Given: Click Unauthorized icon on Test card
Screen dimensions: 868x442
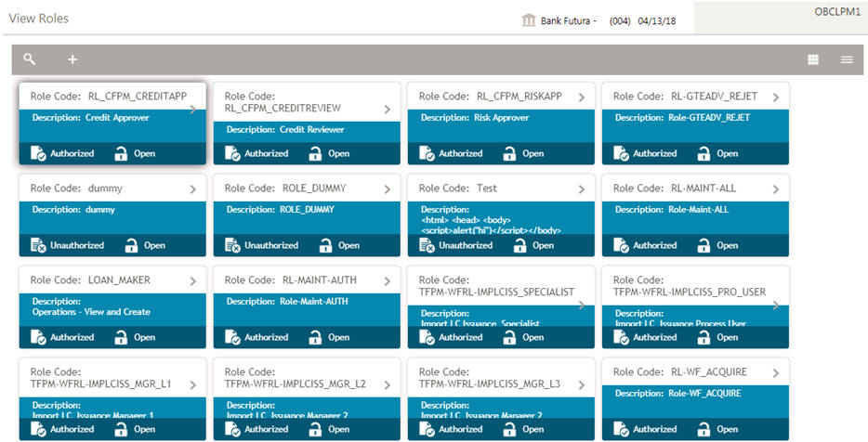Looking at the screenshot, I should tap(427, 245).
